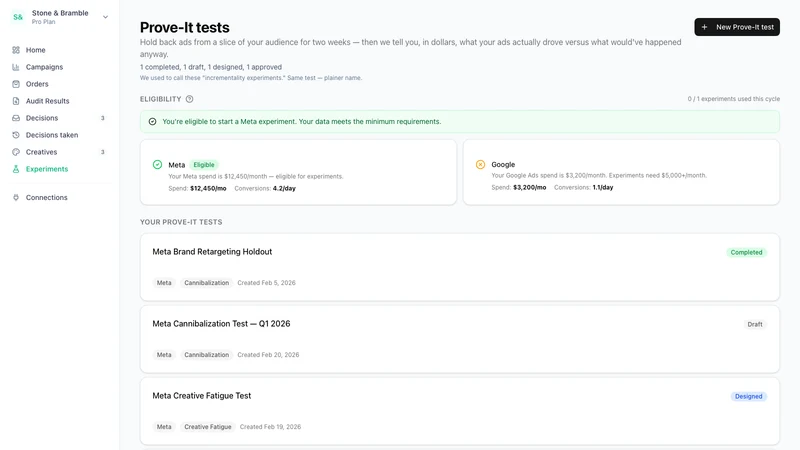The width and height of the screenshot is (800, 450).
Task: Click the Audit Results document icon
Action: click(16, 101)
